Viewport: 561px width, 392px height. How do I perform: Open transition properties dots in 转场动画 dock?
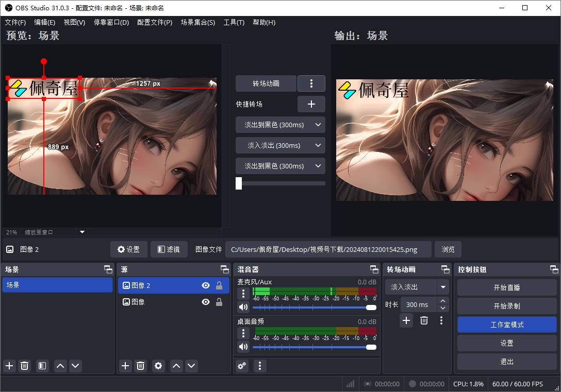coord(441,320)
